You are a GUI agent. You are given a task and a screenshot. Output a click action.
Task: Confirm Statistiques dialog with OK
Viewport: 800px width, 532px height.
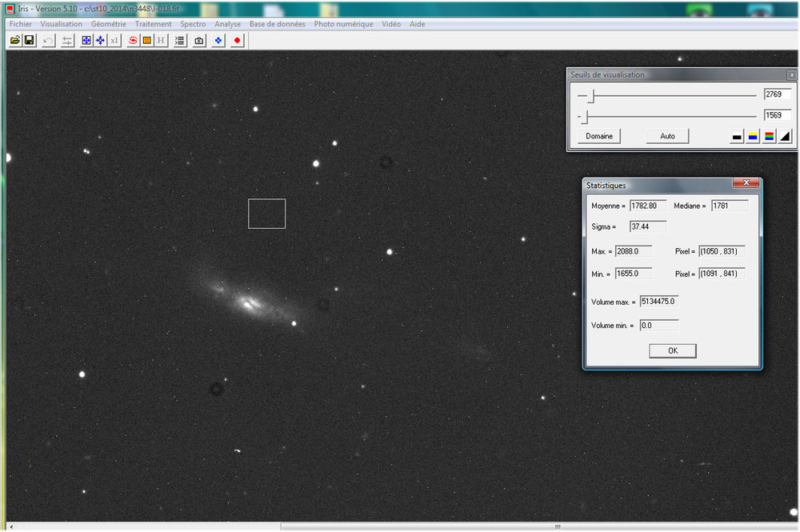point(673,350)
